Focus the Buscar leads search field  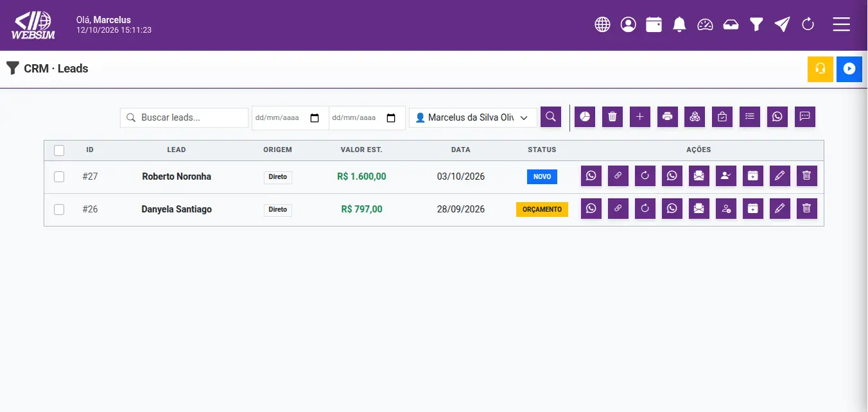184,117
